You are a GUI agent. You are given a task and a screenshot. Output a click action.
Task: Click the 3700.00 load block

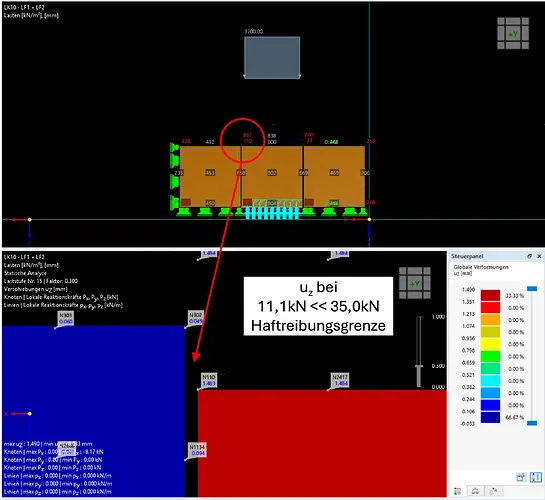tap(272, 57)
